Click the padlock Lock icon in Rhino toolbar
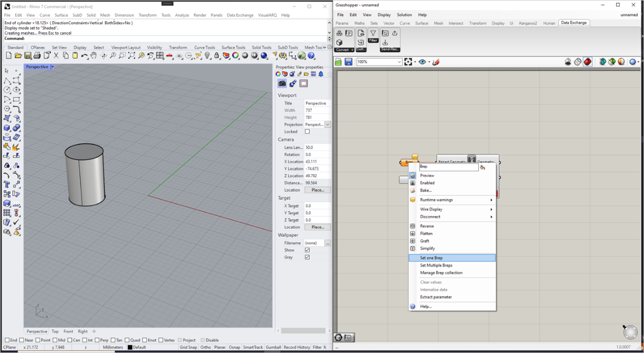The height and width of the screenshot is (353, 644). point(216,56)
